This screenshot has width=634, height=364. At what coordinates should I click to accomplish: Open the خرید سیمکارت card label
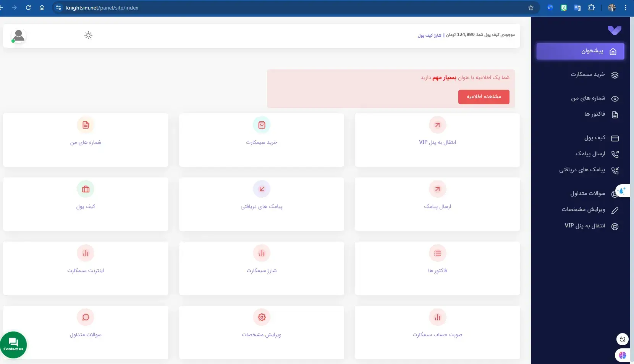pos(262,142)
